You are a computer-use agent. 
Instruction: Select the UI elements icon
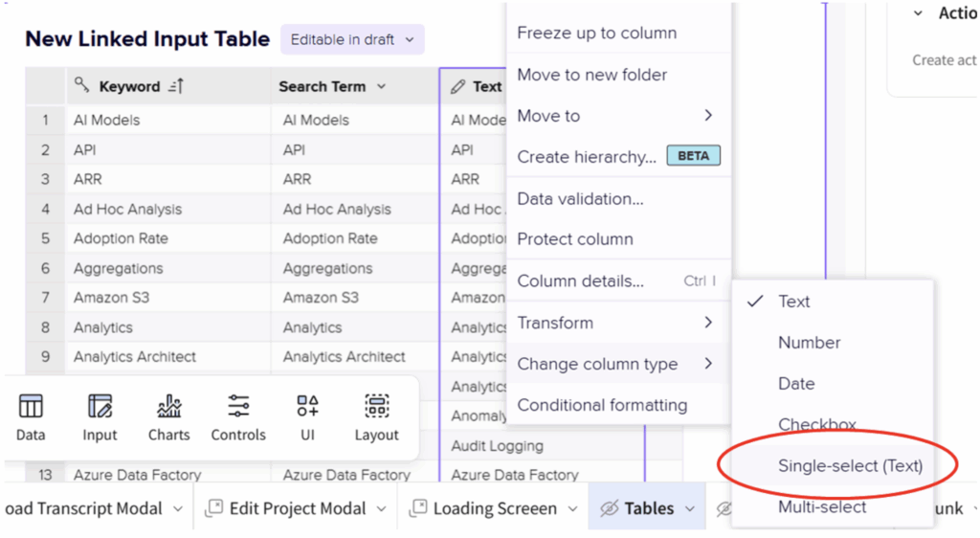click(x=307, y=407)
